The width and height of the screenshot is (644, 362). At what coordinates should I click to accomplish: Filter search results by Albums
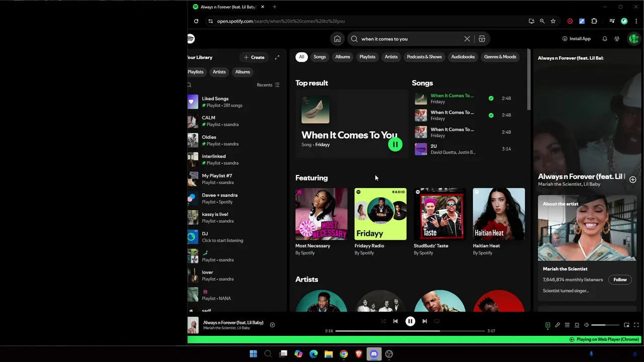(343, 57)
